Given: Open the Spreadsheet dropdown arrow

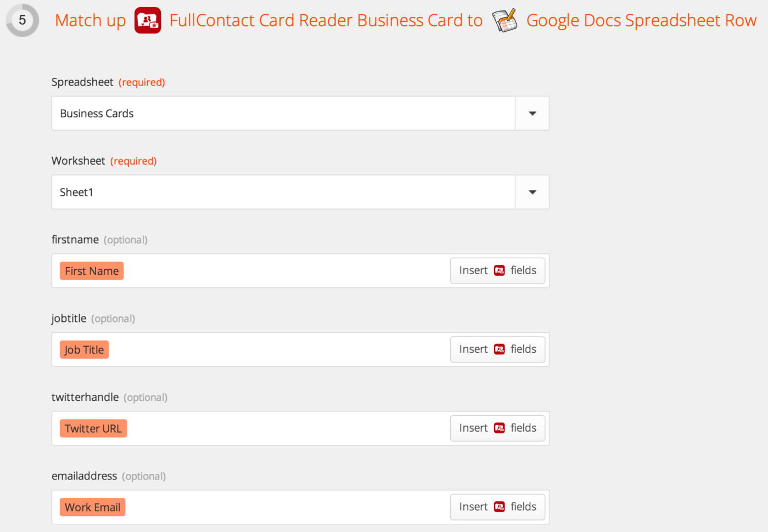Looking at the screenshot, I should click(531, 113).
